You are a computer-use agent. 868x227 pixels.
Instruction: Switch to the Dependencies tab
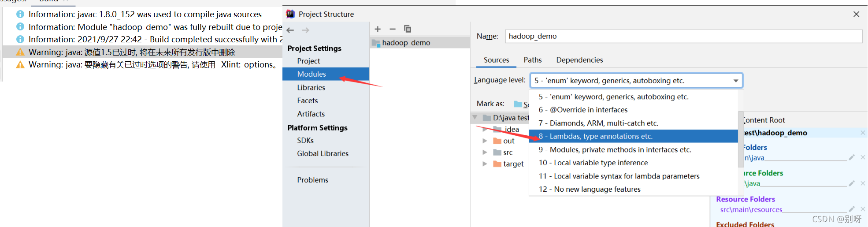click(x=579, y=60)
